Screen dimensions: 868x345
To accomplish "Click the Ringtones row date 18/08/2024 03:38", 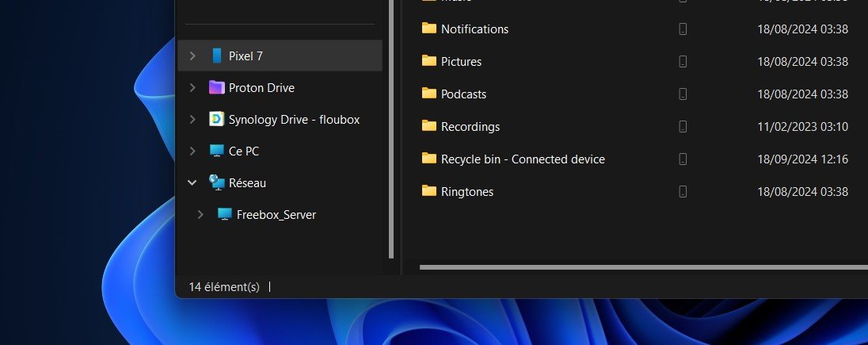I will tap(803, 191).
